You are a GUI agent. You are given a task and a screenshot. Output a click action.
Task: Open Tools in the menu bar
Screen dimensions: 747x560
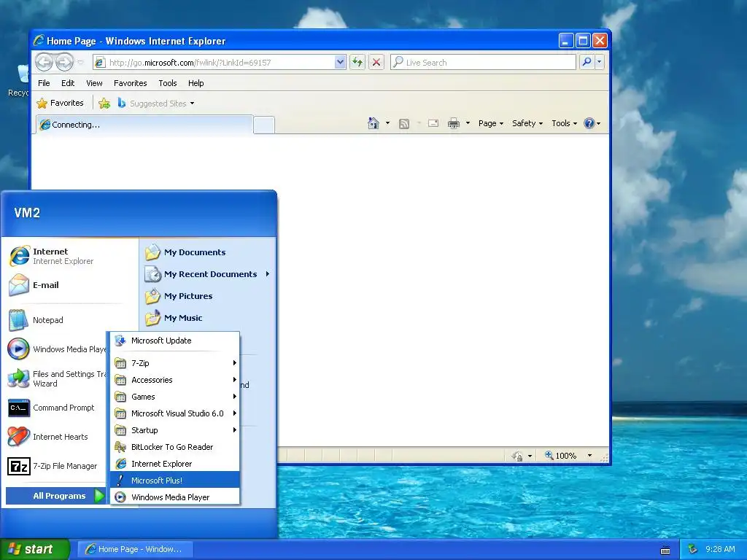point(168,83)
